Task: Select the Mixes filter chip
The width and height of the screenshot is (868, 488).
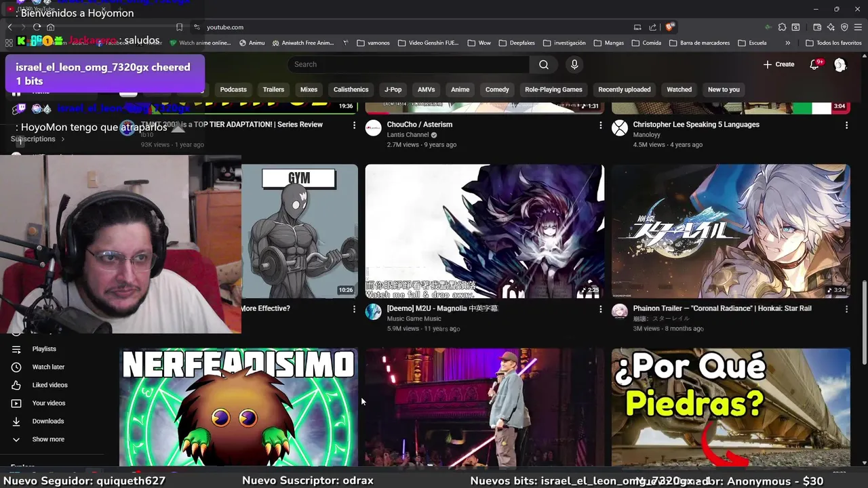Action: (x=309, y=89)
